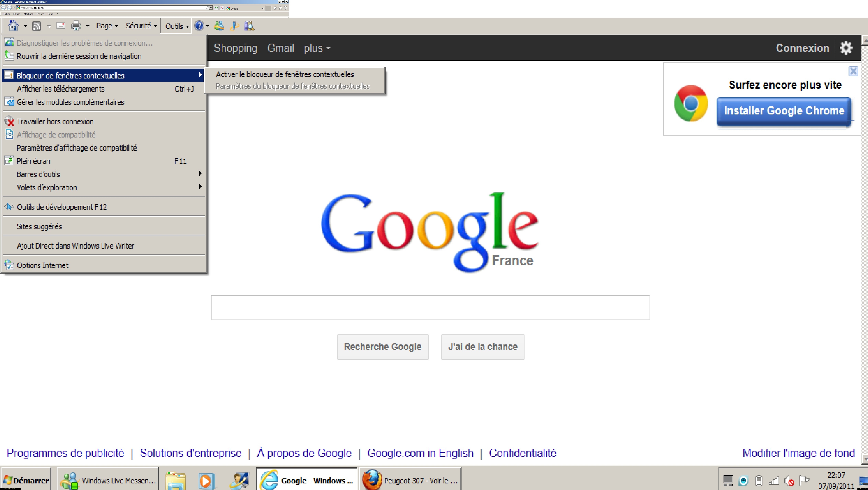Image resolution: width=868 pixels, height=490 pixels.
Task: Click the Print icon in the toolbar
Action: [76, 26]
